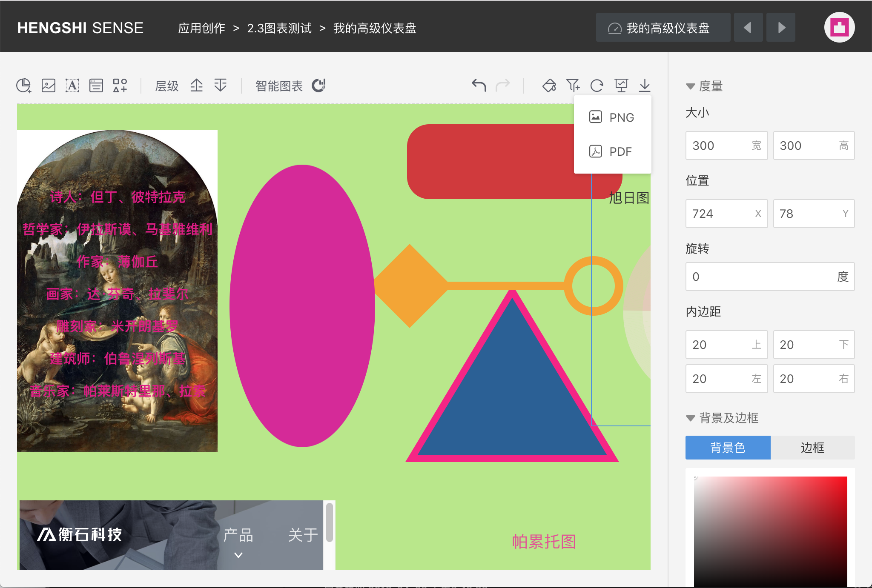Click the download export icon
The width and height of the screenshot is (872, 588).
coord(645,86)
